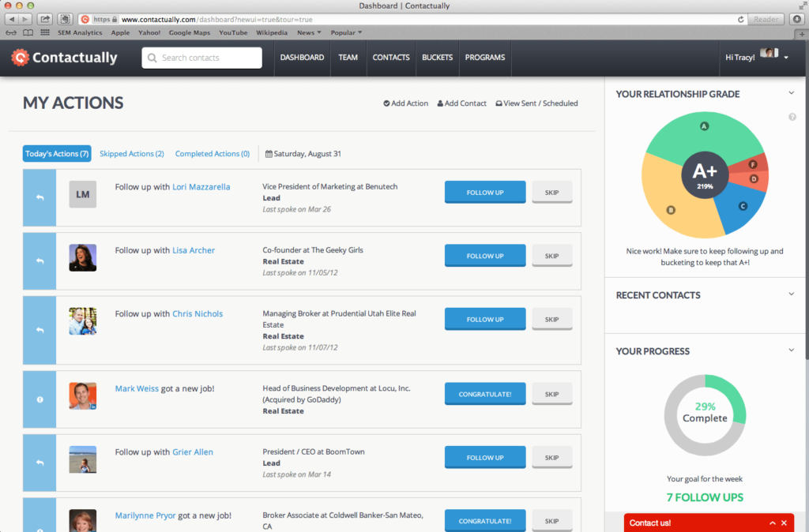Click the user avatar next to Hi Tracy!
Screen dimensions: 809x532
coord(769,53)
